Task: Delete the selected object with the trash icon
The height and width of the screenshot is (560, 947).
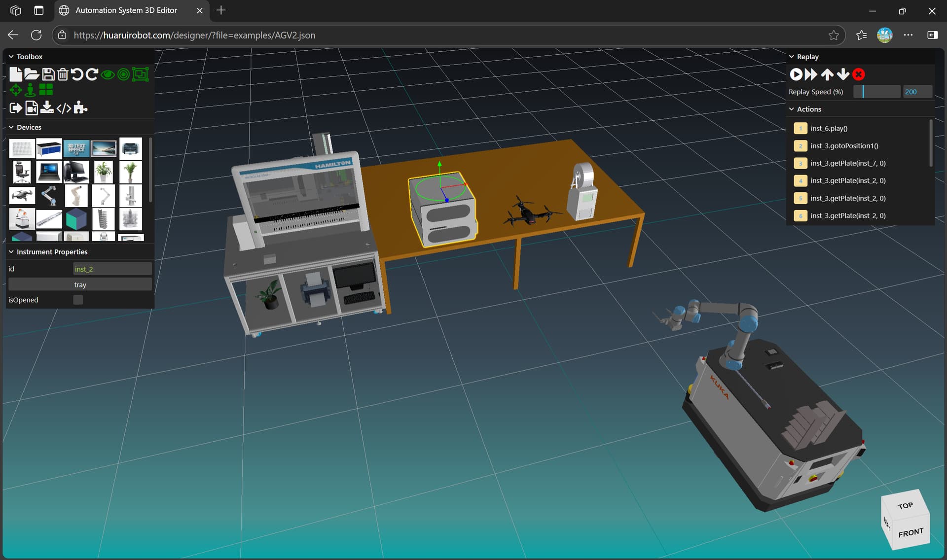Action: point(63,74)
